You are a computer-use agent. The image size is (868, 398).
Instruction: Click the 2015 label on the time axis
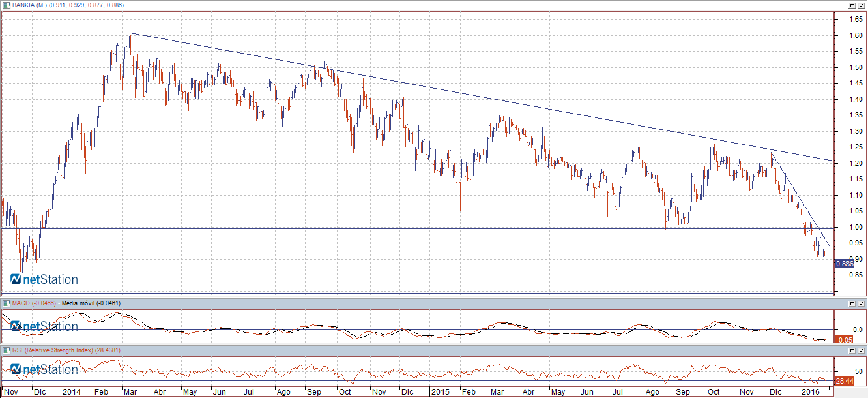pyautogui.click(x=441, y=392)
